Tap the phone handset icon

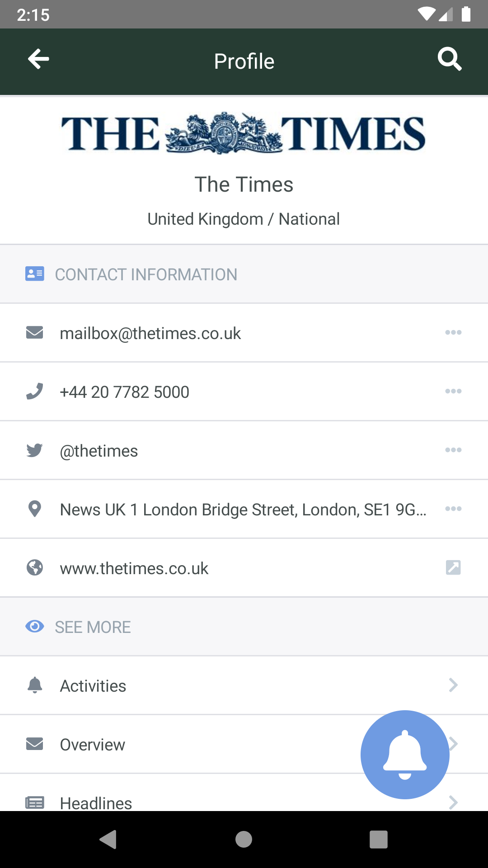pyautogui.click(x=35, y=392)
